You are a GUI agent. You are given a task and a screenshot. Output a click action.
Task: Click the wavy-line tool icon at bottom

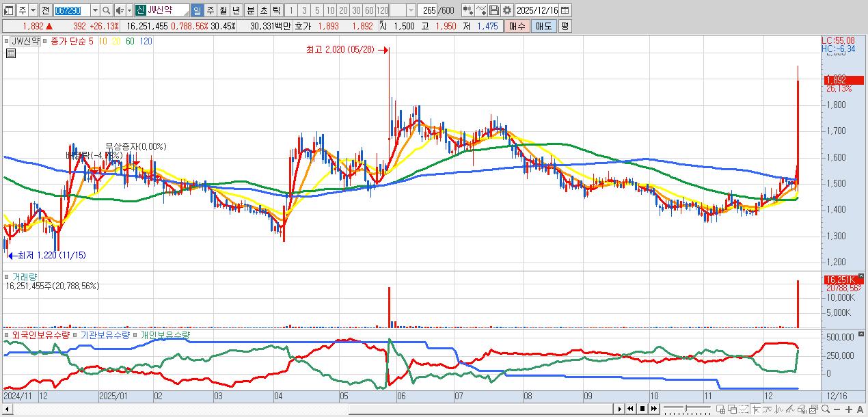(767, 409)
